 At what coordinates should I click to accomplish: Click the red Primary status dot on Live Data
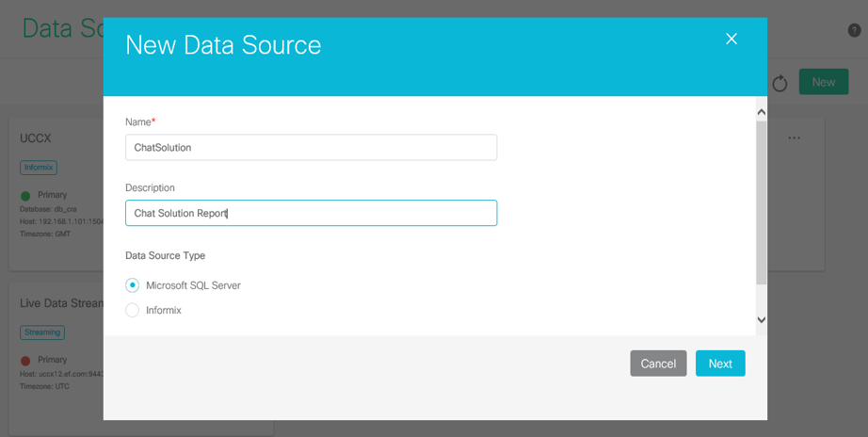click(x=26, y=361)
